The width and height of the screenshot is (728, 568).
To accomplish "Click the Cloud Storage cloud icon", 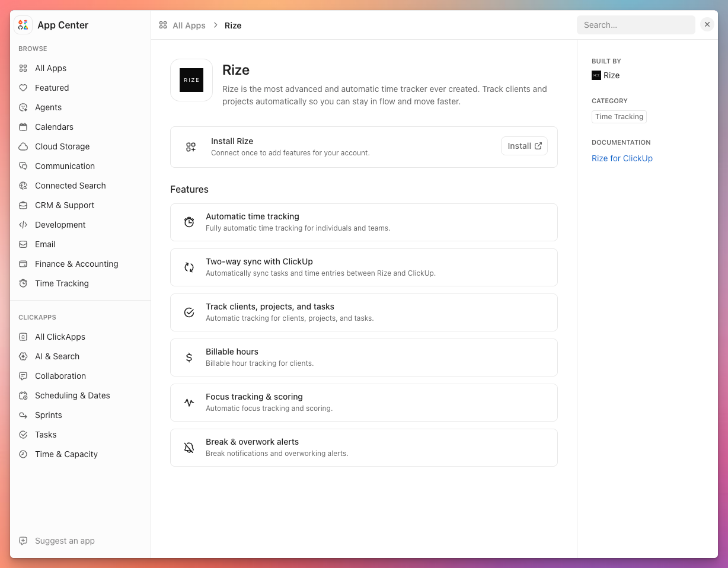I will coord(23,146).
